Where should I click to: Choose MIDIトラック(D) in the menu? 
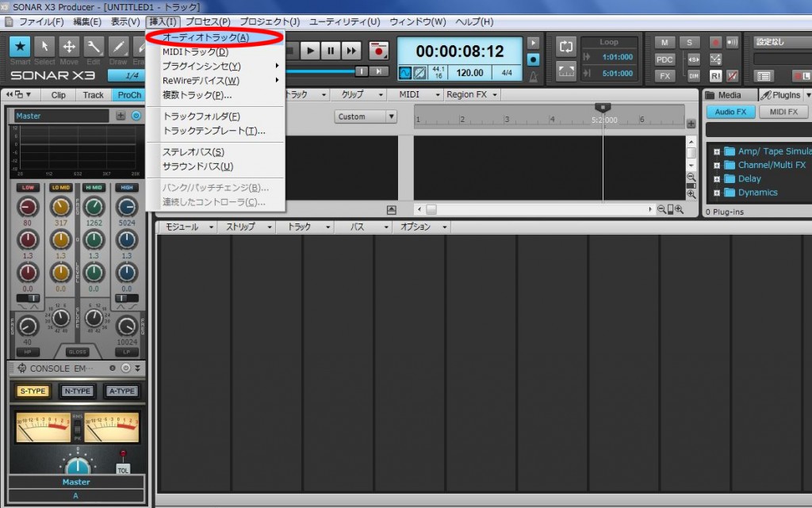(216, 52)
